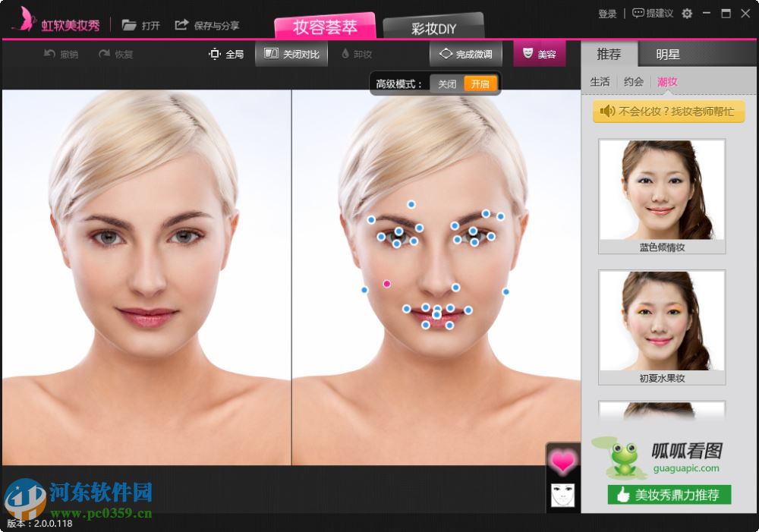Remove makeup with 卸妆 button
Image resolution: width=759 pixels, height=532 pixels.
(x=357, y=54)
